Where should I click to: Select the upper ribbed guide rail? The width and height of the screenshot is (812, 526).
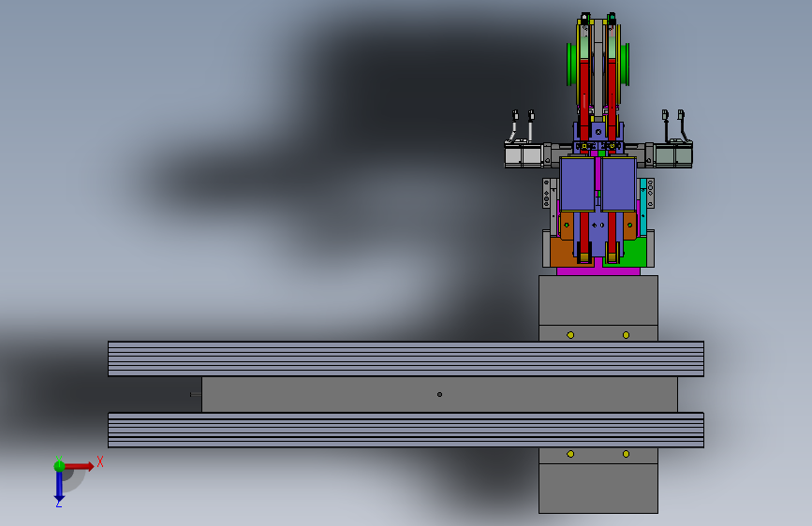click(406, 358)
